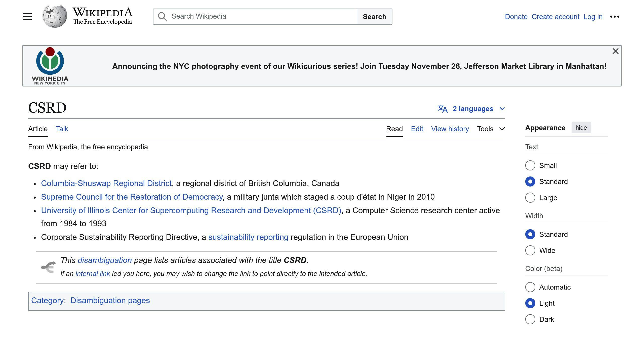The height and width of the screenshot is (362, 644).
Task: Click the Log in link
Action: point(593,17)
